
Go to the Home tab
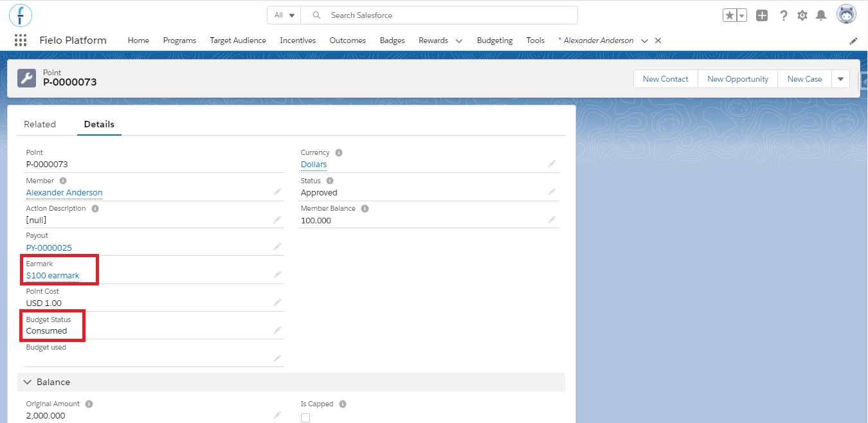[x=138, y=40]
